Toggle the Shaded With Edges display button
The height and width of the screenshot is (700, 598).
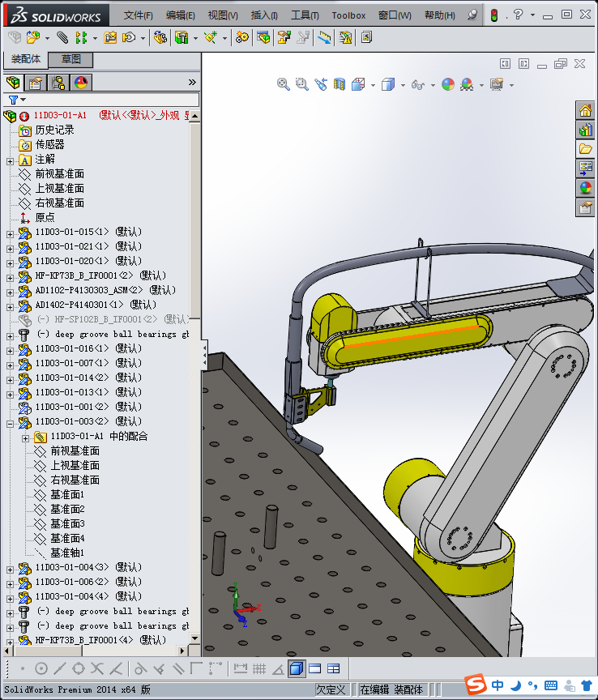[297, 668]
